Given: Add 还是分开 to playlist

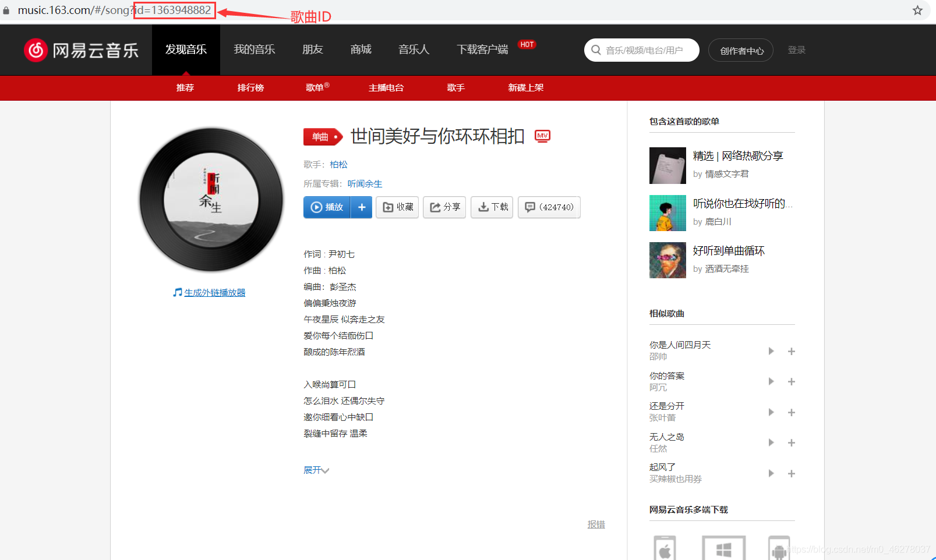Looking at the screenshot, I should [x=792, y=412].
